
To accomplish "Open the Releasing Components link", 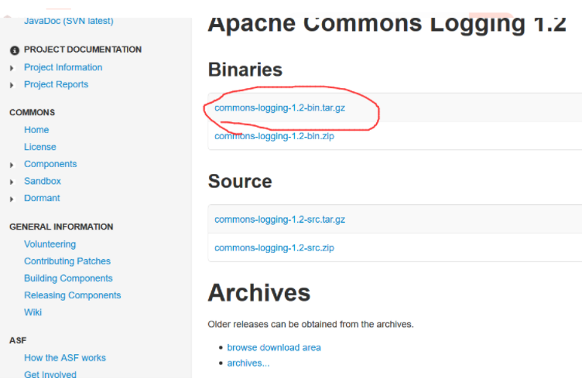I will (73, 295).
